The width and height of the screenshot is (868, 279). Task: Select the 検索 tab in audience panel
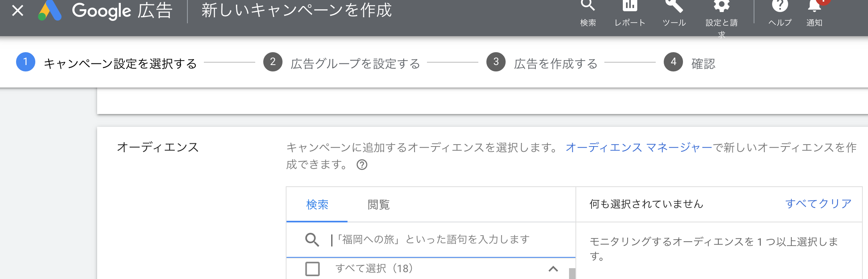tap(317, 205)
